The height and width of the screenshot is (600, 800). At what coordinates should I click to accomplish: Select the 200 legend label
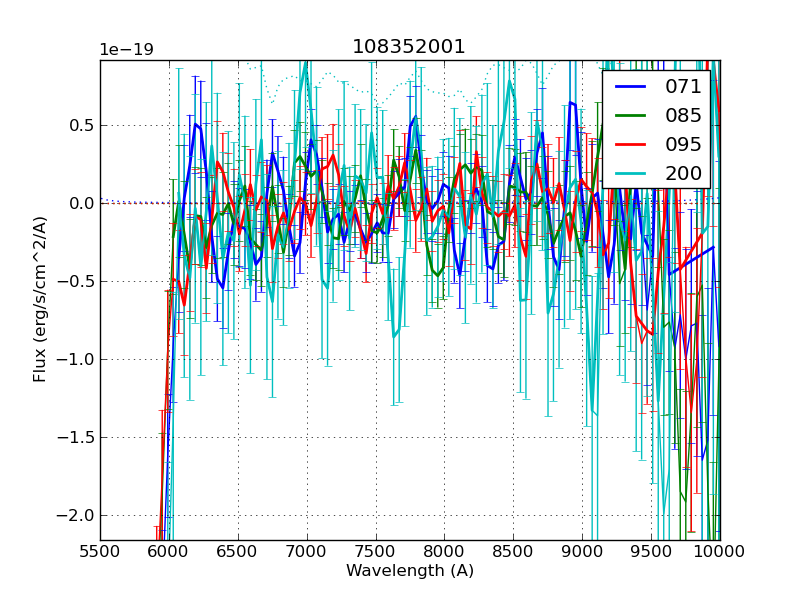pyautogui.click(x=683, y=173)
